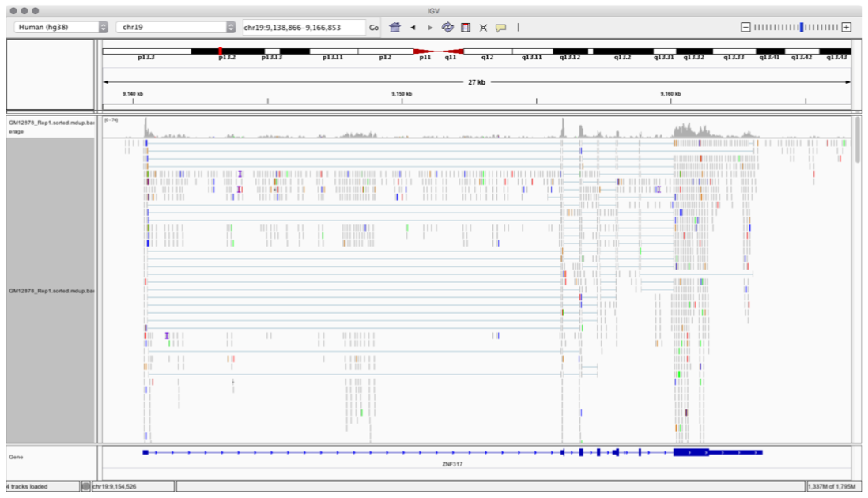Viewport: 868px width, 498px height.
Task: Click the memory usage 1,337M of 1,795M
Action: click(832, 486)
